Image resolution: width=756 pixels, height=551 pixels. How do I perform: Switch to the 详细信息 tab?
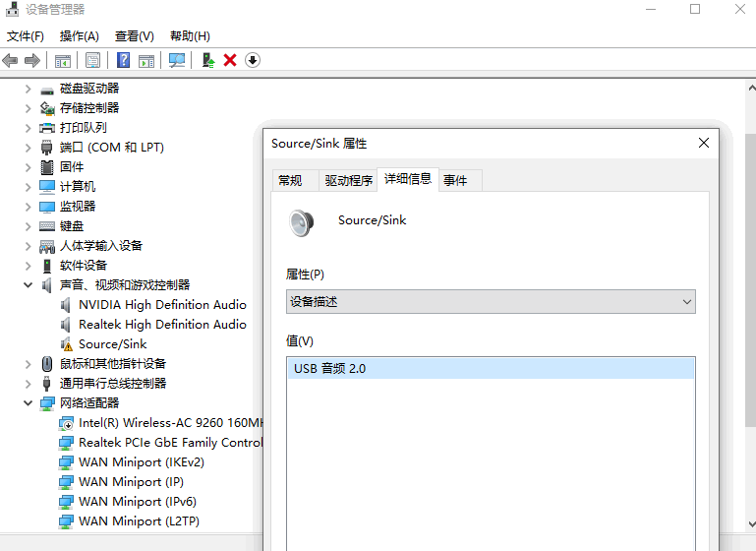pos(408,179)
